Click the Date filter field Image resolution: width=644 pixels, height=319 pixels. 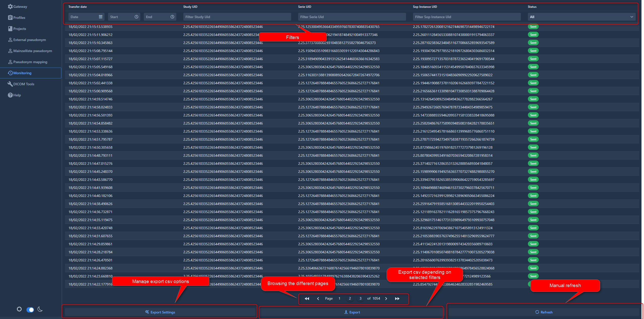[86, 17]
